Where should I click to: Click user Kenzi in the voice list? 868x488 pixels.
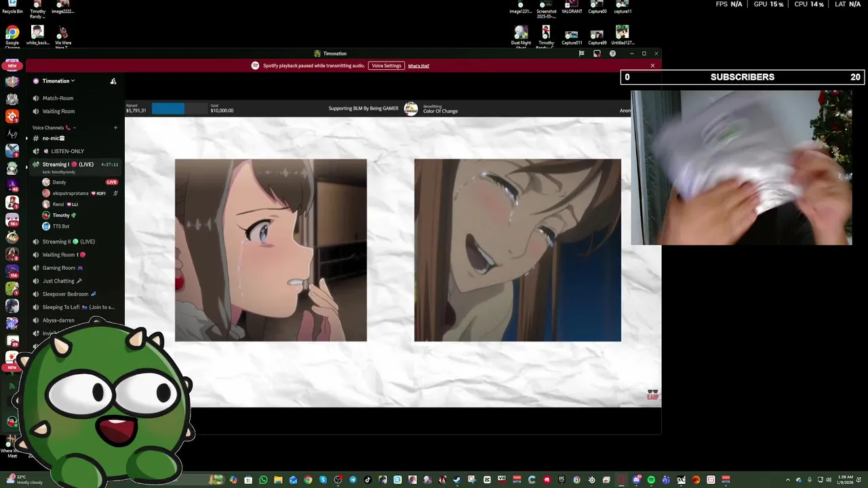(x=58, y=204)
